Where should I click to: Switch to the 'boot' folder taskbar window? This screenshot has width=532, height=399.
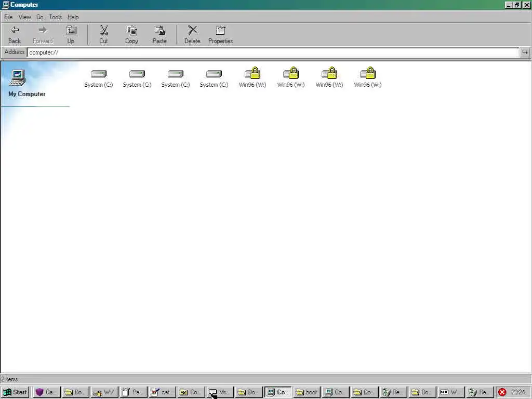coord(307,392)
